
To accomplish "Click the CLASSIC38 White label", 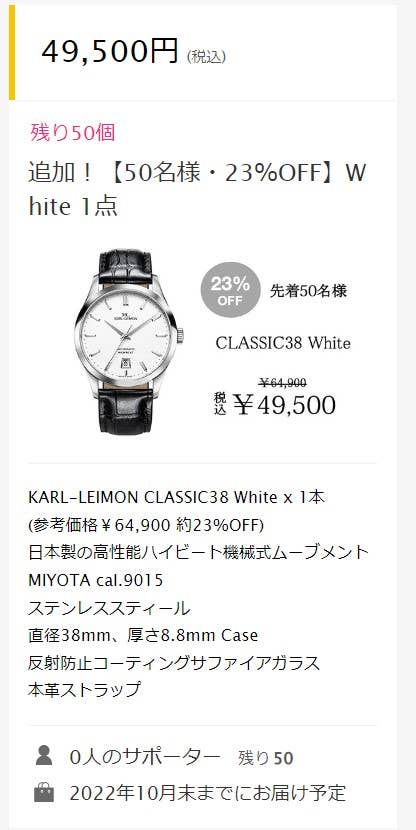I will click(x=283, y=343).
